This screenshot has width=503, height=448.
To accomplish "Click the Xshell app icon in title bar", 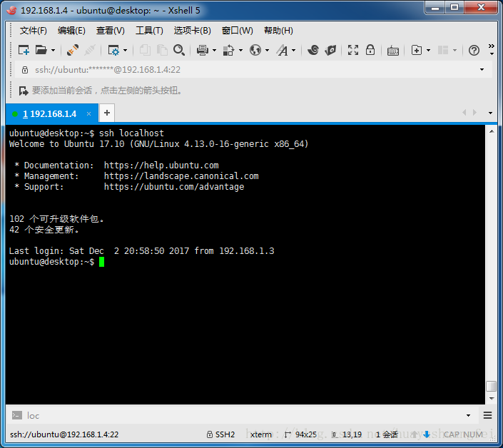I will click(x=12, y=10).
